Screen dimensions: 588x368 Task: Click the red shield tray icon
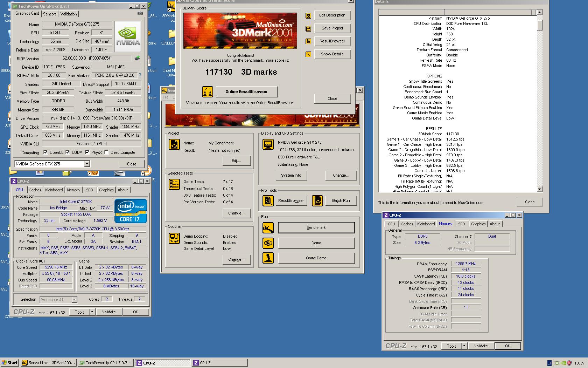click(569, 363)
